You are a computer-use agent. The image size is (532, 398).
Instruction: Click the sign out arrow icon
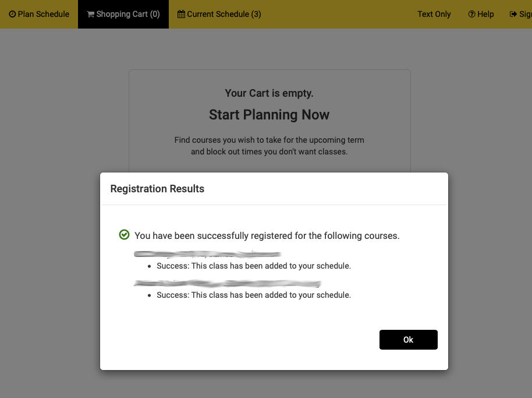click(x=513, y=14)
